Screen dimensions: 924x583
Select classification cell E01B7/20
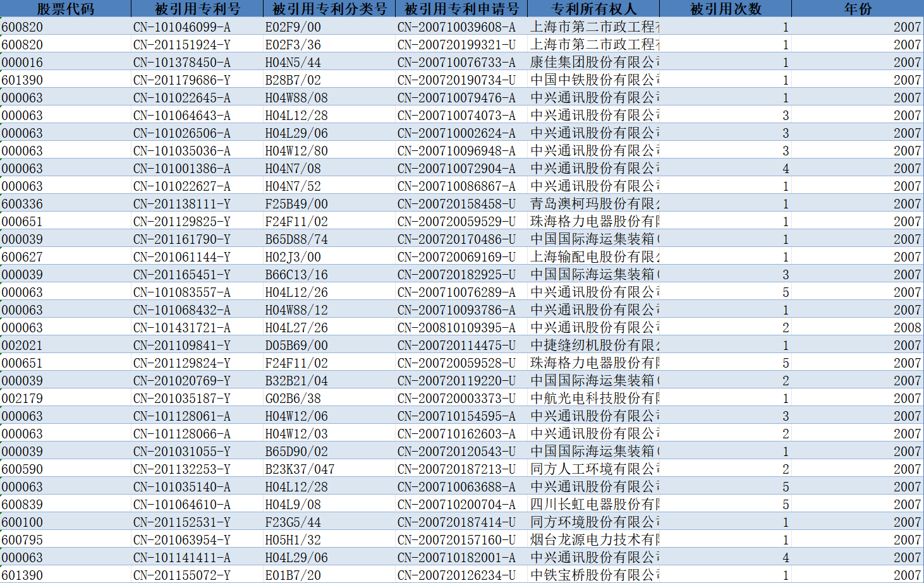(329, 575)
